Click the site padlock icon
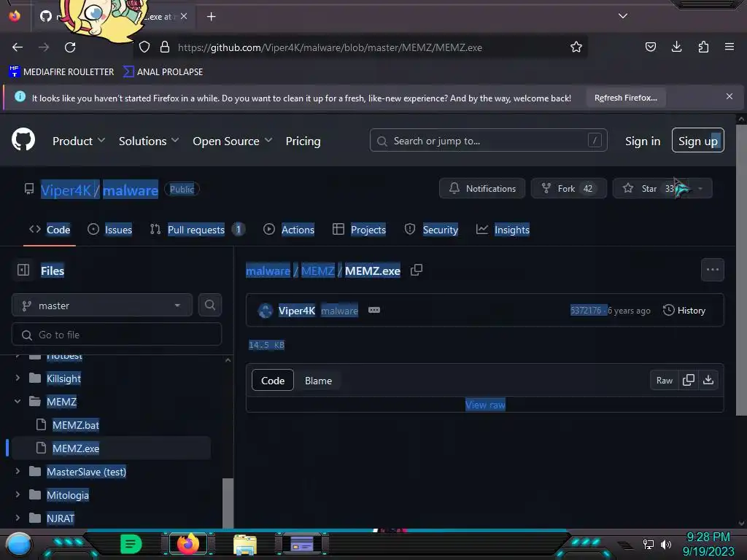 point(165,47)
